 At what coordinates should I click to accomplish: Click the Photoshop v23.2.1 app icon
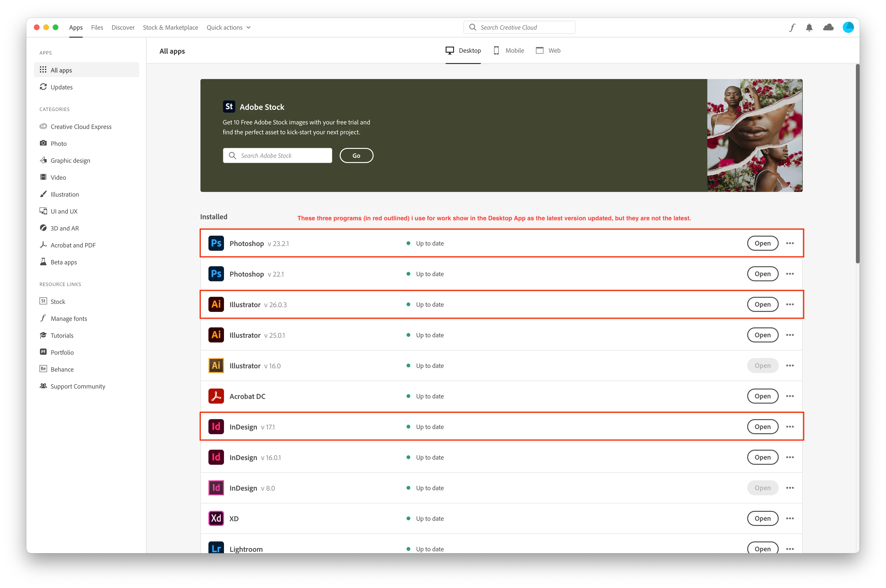(216, 243)
